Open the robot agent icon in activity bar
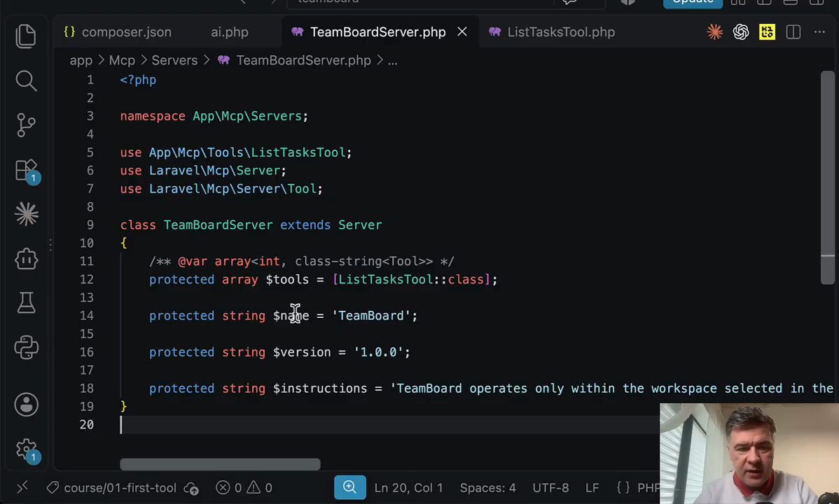This screenshot has height=504, width=839. pyautogui.click(x=26, y=259)
